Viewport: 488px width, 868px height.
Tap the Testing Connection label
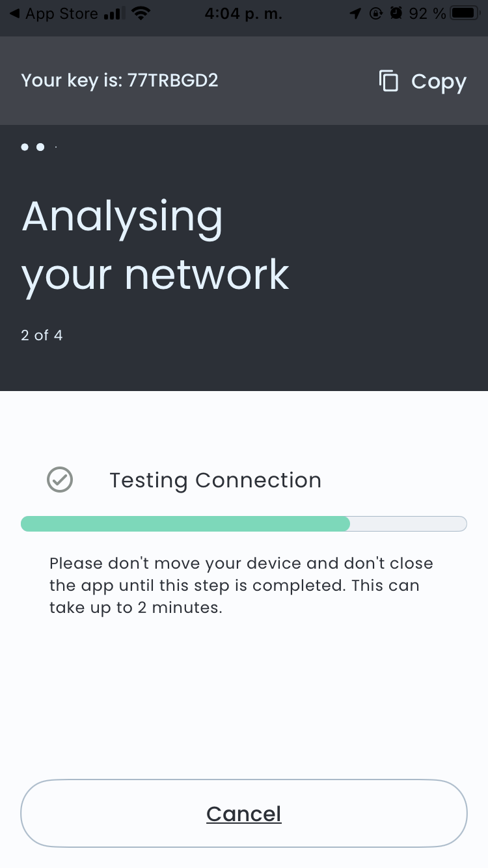pyautogui.click(x=215, y=480)
